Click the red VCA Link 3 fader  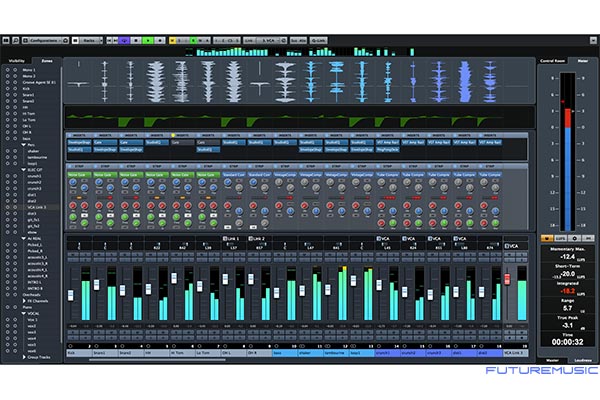(507, 279)
